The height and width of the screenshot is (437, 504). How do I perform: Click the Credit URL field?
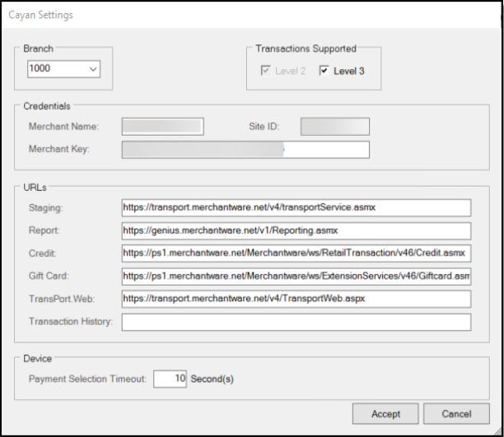pyautogui.click(x=296, y=253)
